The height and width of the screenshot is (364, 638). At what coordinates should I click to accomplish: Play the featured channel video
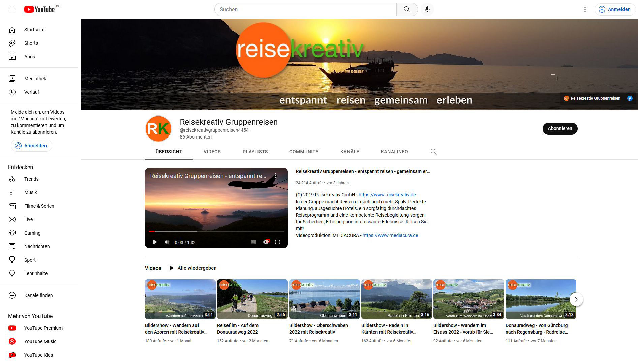(x=155, y=242)
